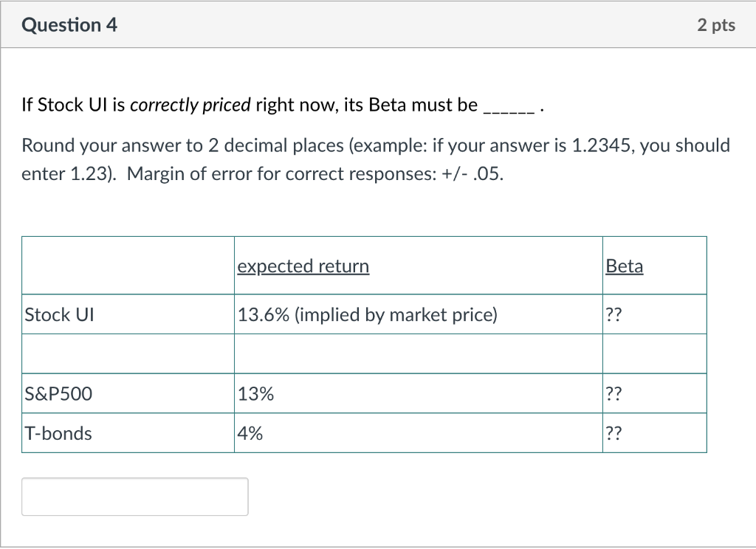Screen dimensions: 756x549
Task: Click the "2 pts" points label
Action: [715, 25]
